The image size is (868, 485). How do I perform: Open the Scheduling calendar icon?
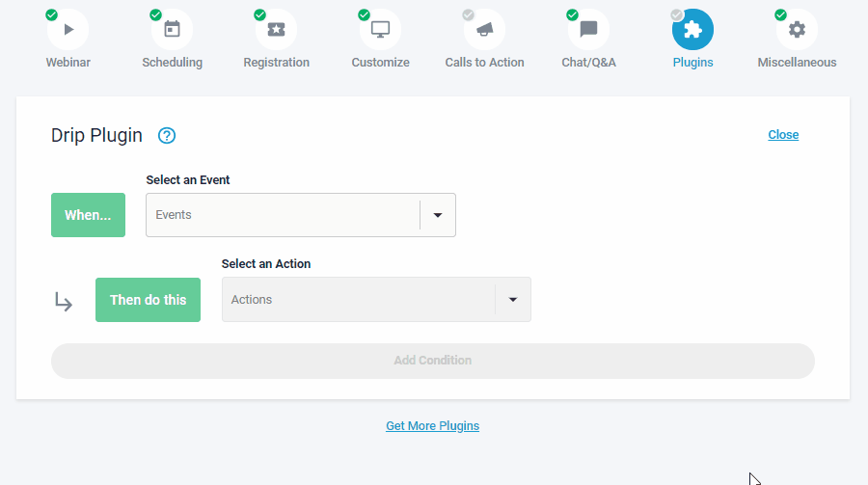tap(173, 29)
